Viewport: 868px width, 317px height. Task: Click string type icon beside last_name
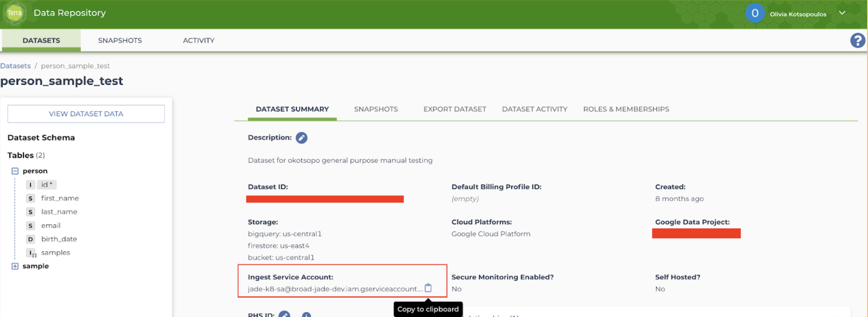(30, 212)
